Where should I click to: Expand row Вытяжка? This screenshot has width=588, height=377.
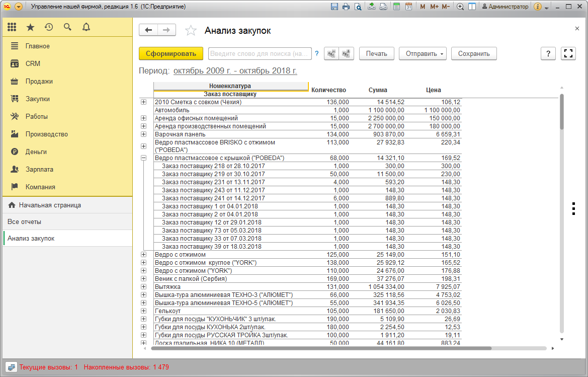(144, 287)
